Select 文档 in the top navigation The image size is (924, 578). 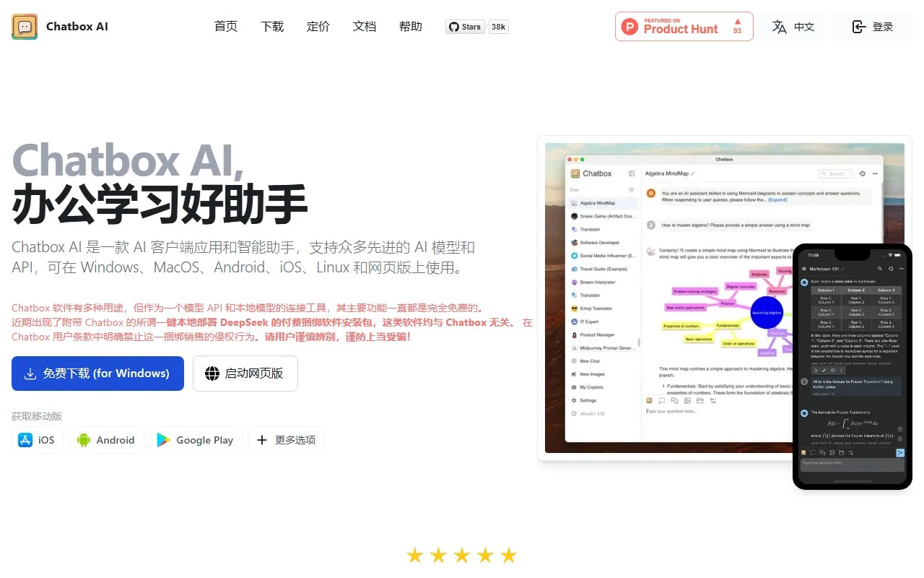pyautogui.click(x=364, y=26)
